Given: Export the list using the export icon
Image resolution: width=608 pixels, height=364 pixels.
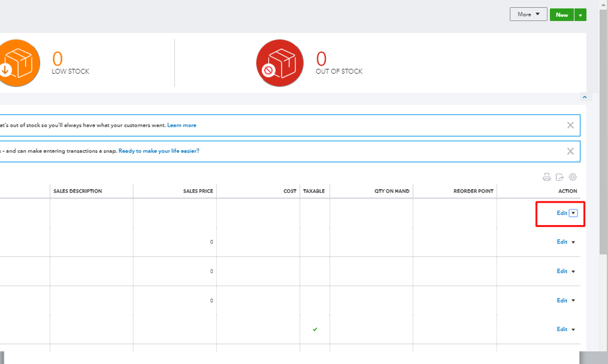Looking at the screenshot, I should (559, 177).
